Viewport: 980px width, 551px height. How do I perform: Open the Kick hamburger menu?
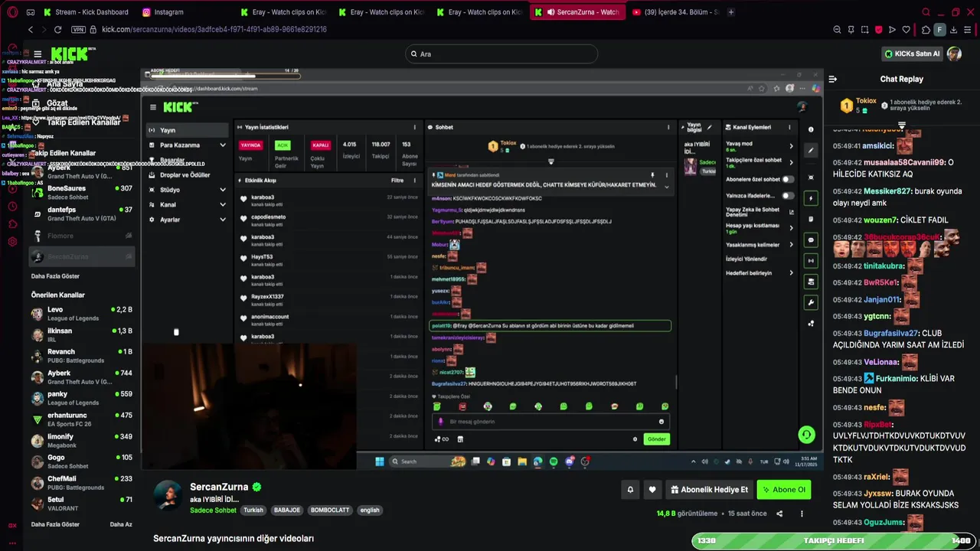tap(38, 54)
